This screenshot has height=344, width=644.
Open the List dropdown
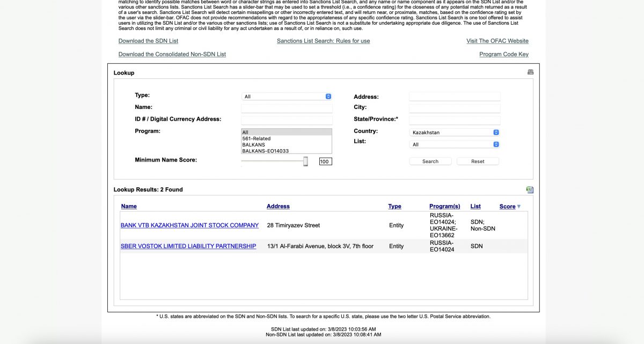click(455, 144)
